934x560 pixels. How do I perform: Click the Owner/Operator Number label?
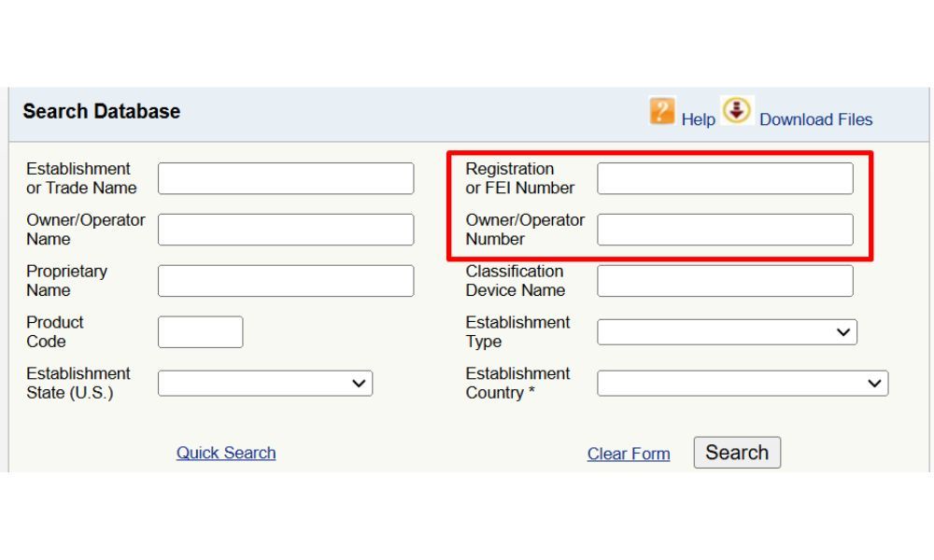pyautogui.click(x=525, y=230)
